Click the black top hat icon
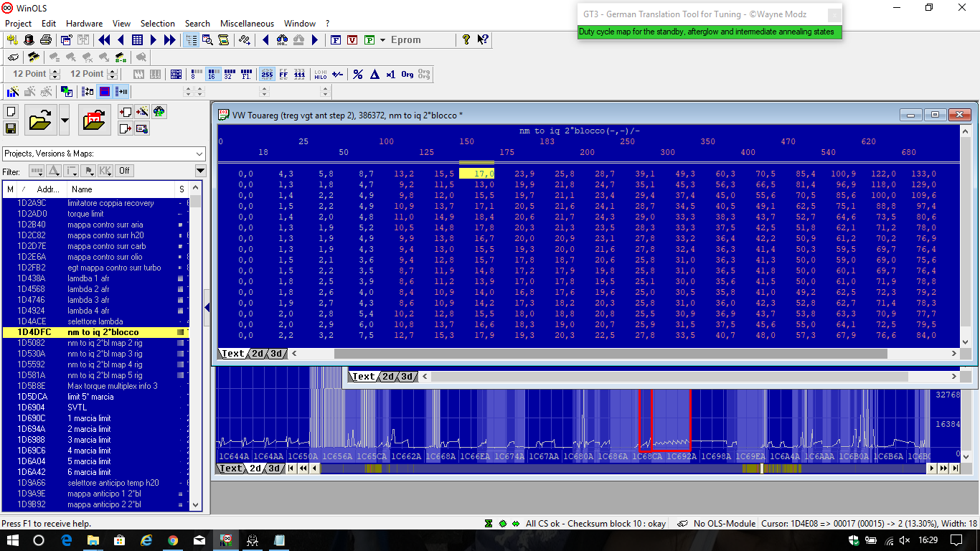The image size is (980, 551). coord(29,39)
